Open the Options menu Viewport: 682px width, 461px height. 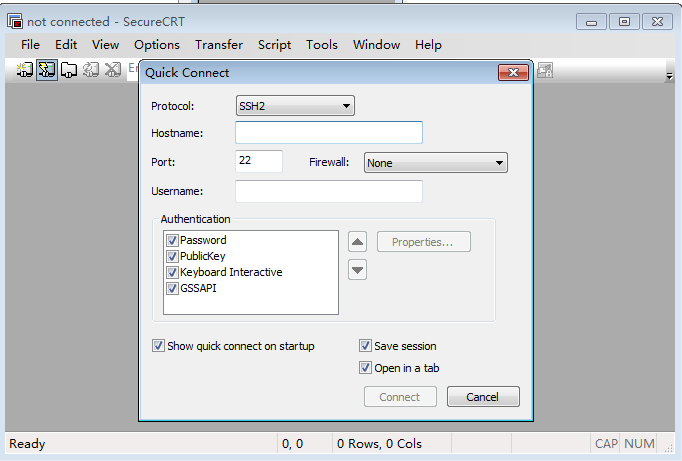(157, 45)
